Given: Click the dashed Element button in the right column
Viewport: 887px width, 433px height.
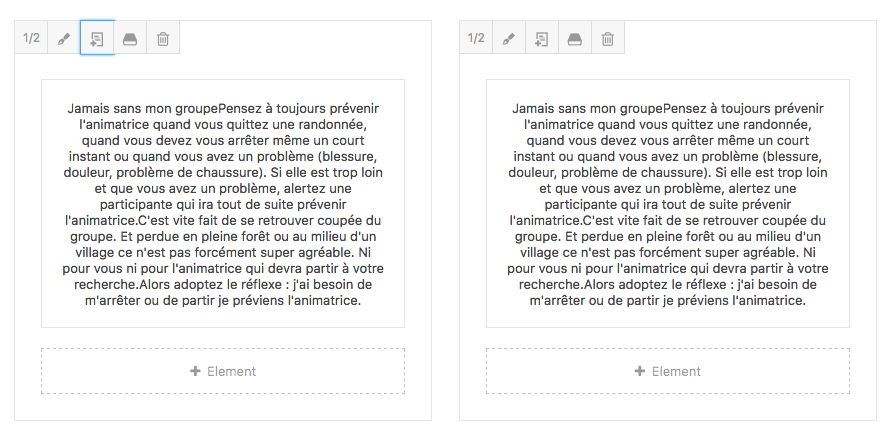Looking at the screenshot, I should point(668,371).
